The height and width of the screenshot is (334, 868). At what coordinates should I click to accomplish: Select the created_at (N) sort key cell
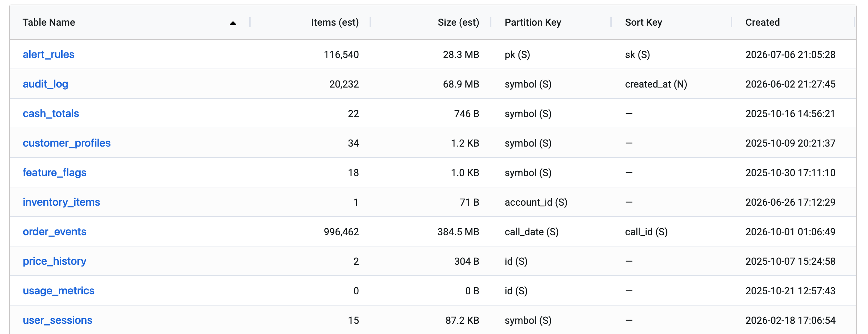[656, 84]
